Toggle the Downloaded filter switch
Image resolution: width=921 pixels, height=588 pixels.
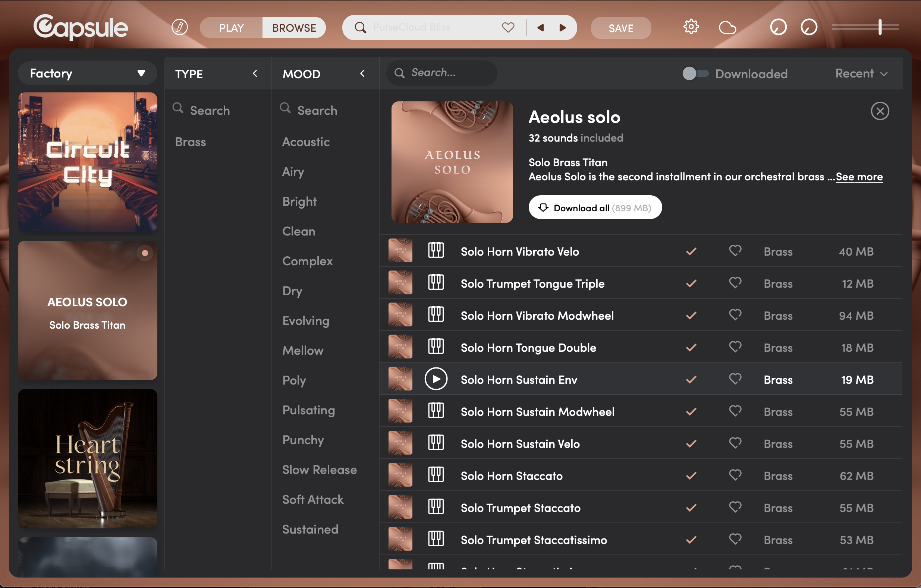(695, 73)
